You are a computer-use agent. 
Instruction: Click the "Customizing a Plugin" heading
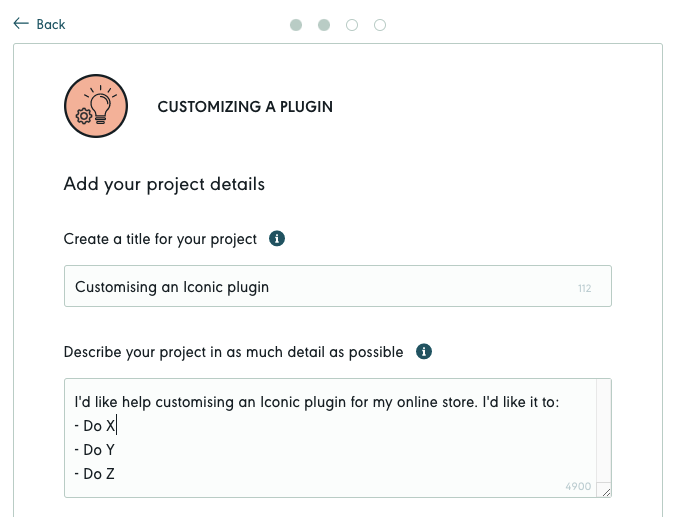[x=245, y=106]
